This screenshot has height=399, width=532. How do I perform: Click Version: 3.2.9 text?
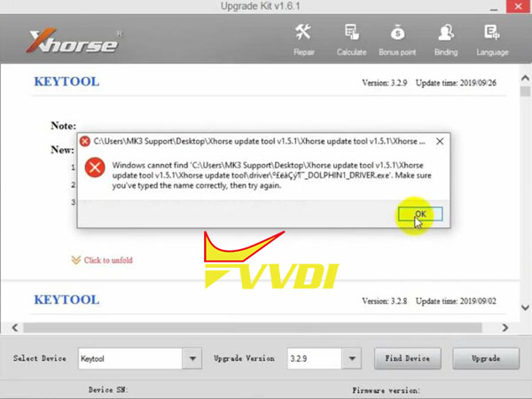pyautogui.click(x=385, y=82)
